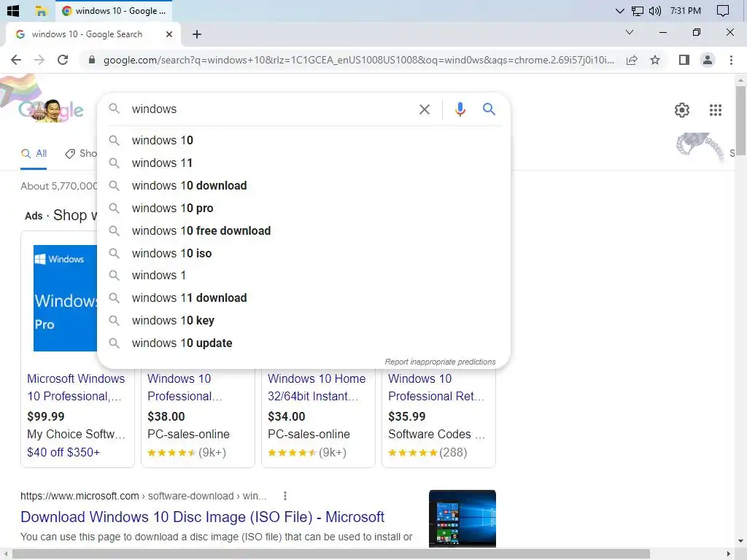Select the 'windows 10' suggestion
Screen dimensions: 747x560
303,141
